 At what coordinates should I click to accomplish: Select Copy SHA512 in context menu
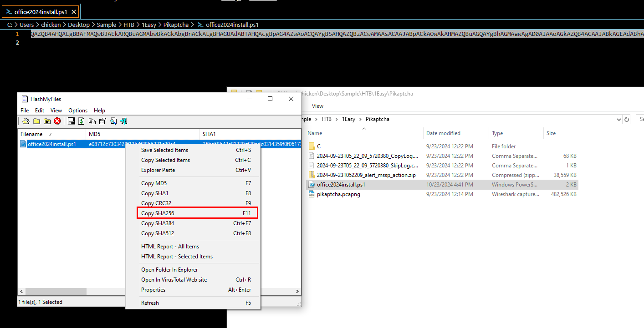(196, 233)
